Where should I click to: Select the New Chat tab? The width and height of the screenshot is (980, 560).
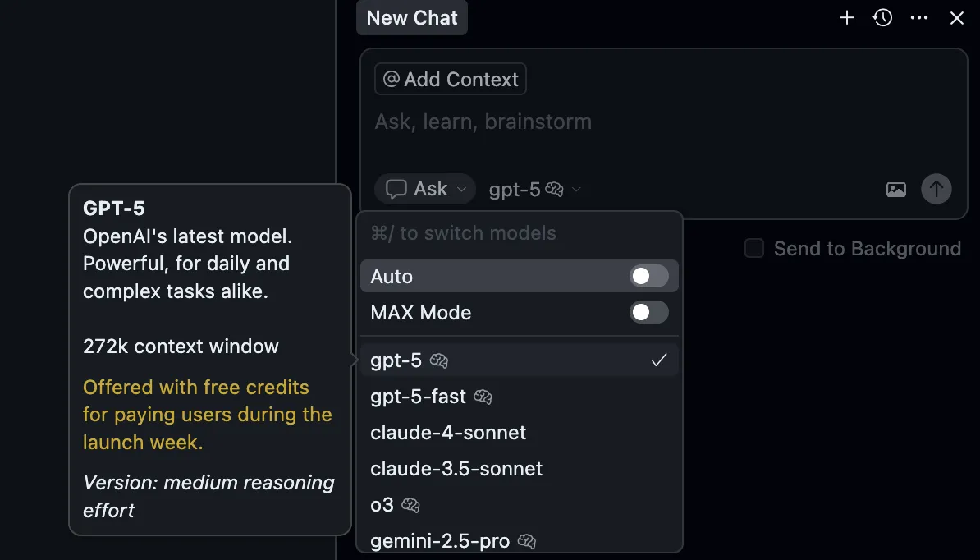(412, 18)
